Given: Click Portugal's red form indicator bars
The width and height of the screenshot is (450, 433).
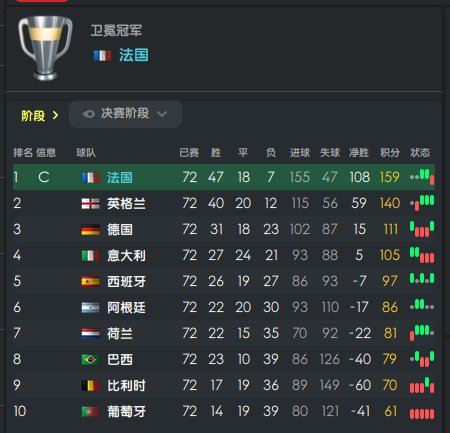Looking at the screenshot, I should click(422, 414).
